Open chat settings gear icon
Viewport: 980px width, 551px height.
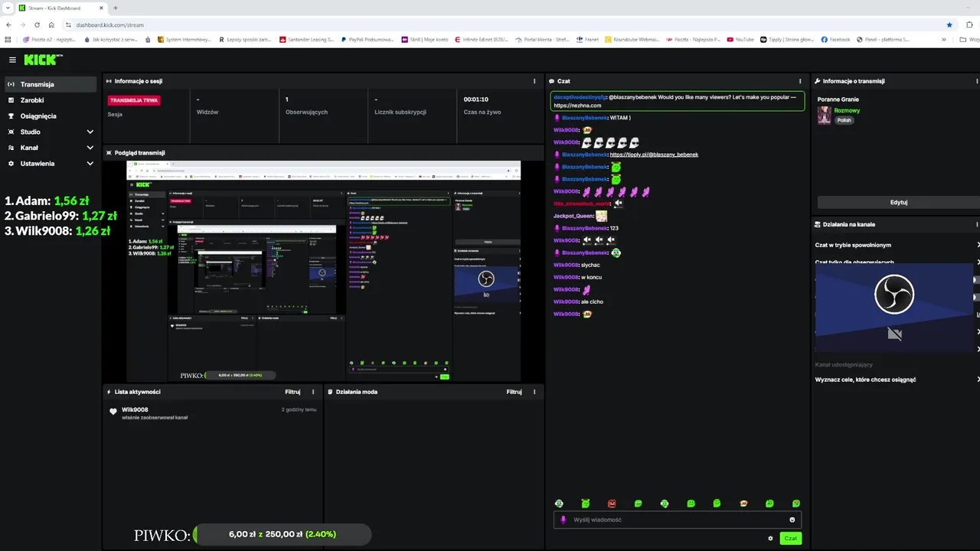(x=770, y=539)
